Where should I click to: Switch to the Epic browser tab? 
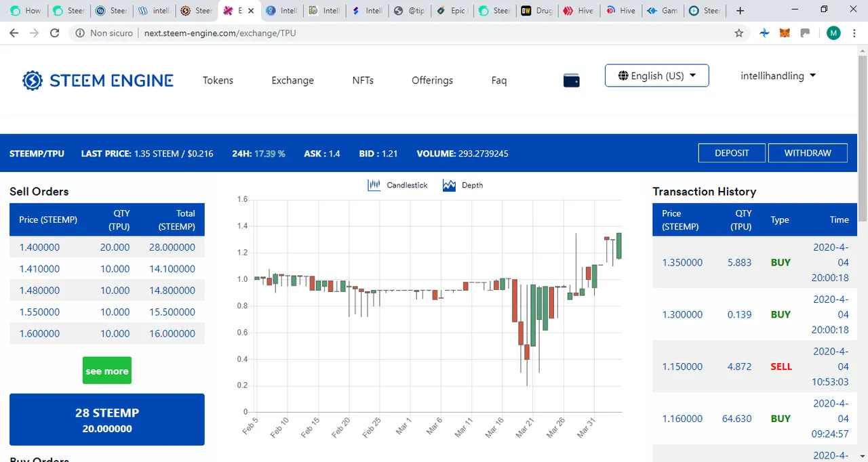pyautogui.click(x=451, y=11)
